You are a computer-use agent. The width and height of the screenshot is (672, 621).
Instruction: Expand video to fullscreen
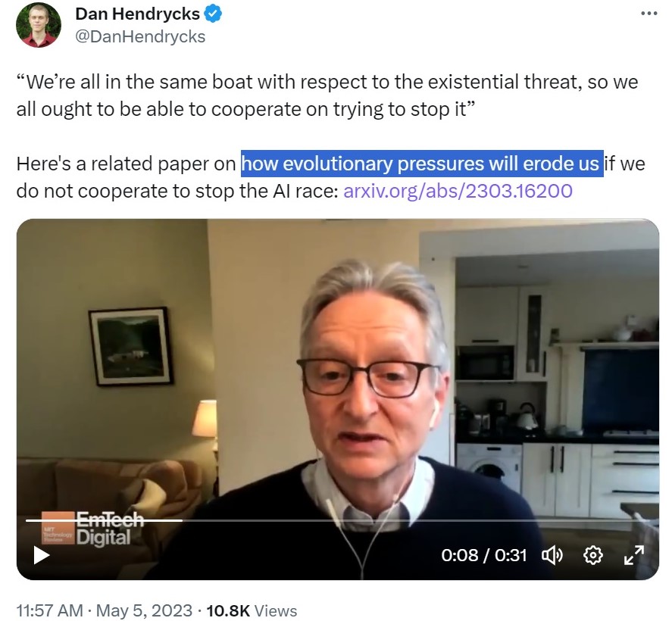pos(634,555)
